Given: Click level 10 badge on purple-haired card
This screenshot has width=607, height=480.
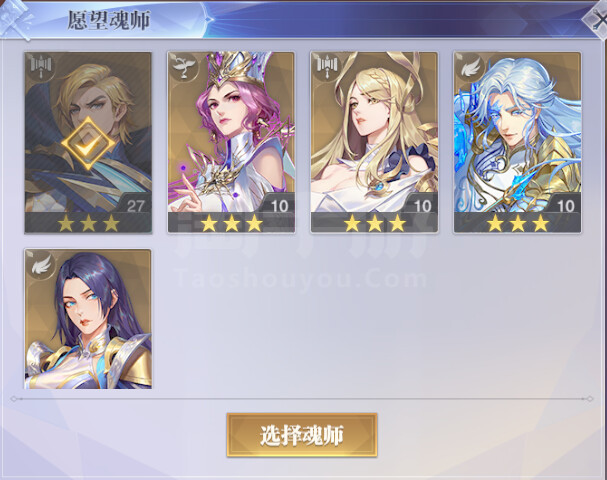Looking at the screenshot, I should click(x=279, y=206).
